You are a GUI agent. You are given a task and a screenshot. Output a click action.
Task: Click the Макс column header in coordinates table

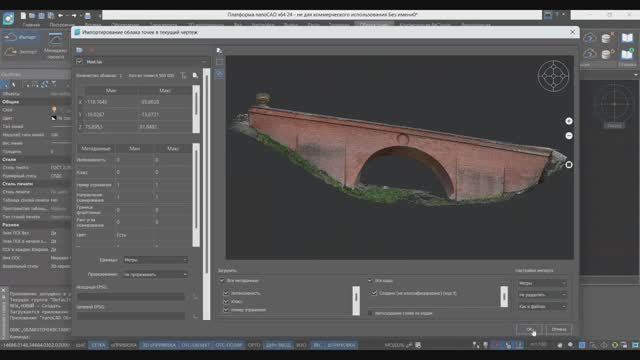(165, 91)
